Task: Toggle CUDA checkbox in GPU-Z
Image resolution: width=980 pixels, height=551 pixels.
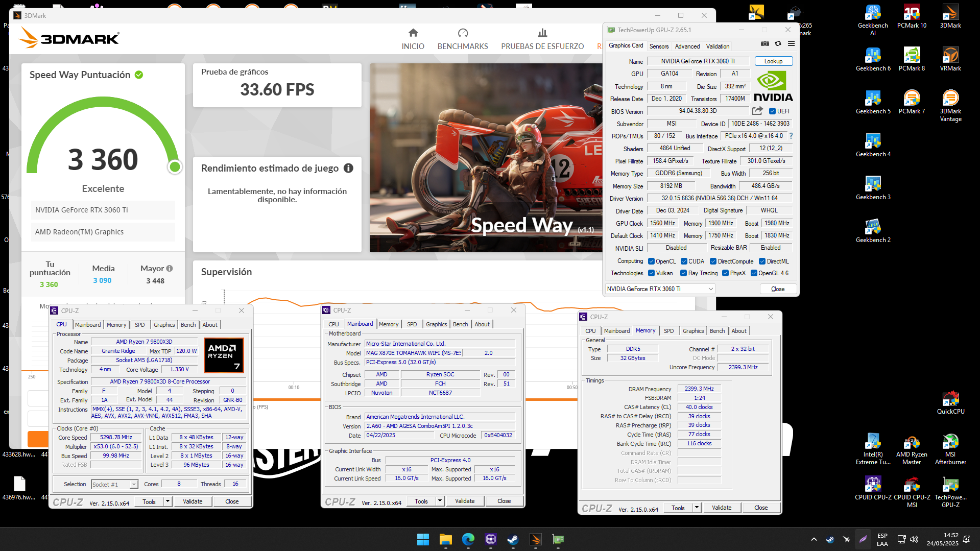Action: tap(684, 261)
